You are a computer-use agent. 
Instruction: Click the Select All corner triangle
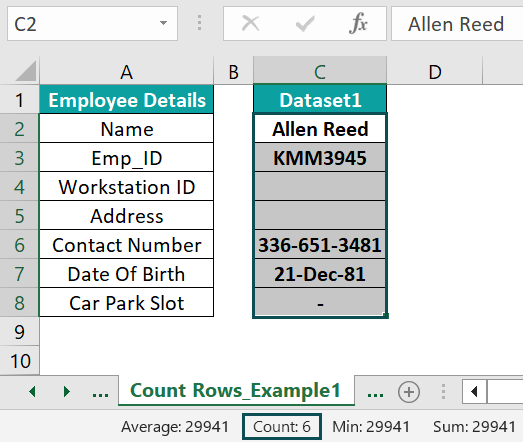25,71
